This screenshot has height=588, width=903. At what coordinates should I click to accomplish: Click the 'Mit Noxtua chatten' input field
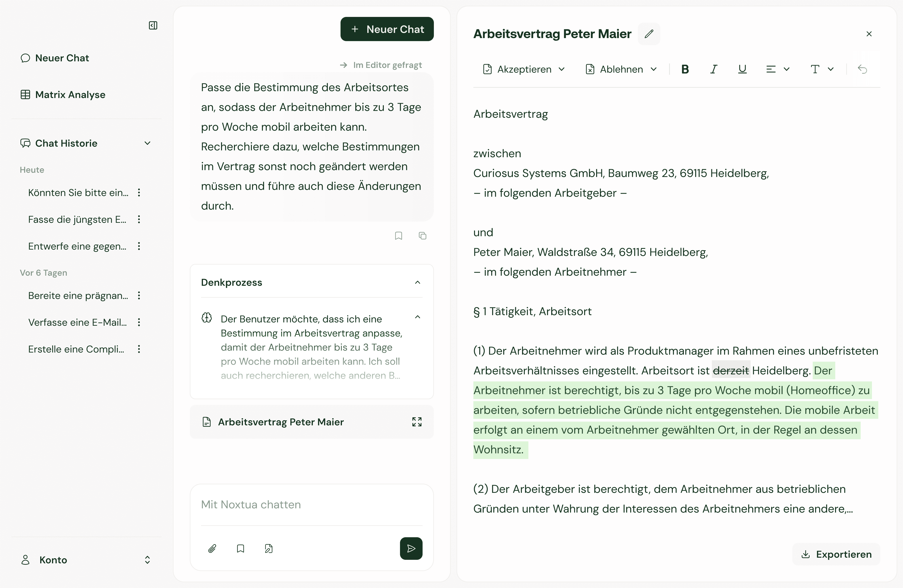pyautogui.click(x=312, y=504)
